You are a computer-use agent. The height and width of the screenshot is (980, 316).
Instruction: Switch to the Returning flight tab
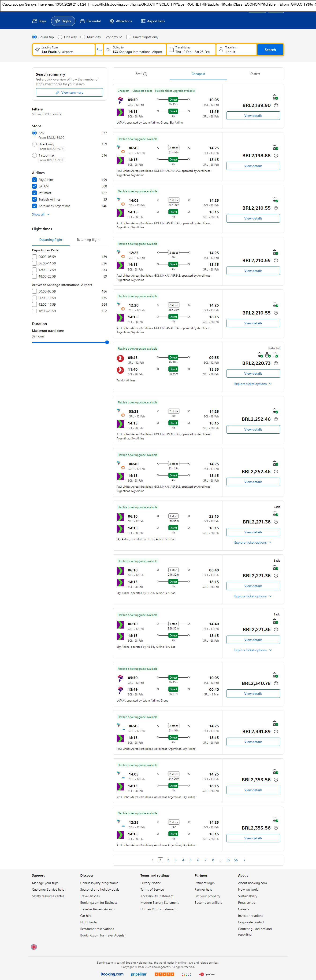coord(88,240)
